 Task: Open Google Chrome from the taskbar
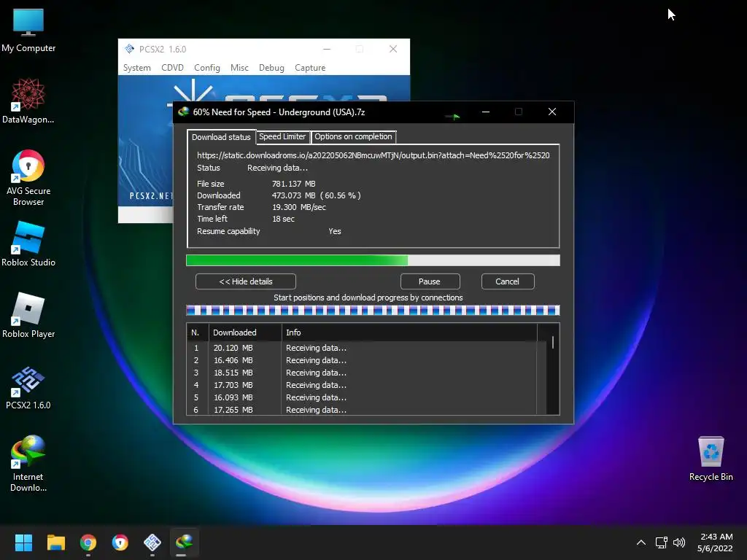88,542
